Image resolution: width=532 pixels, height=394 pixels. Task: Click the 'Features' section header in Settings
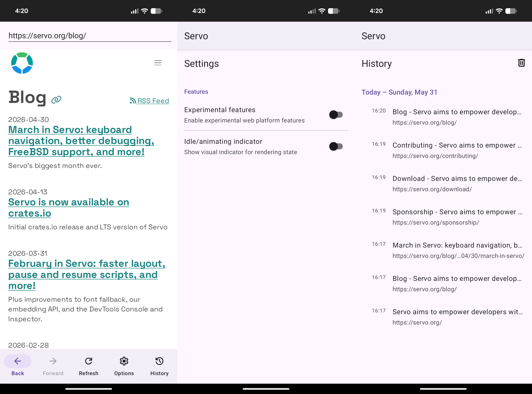coord(196,92)
